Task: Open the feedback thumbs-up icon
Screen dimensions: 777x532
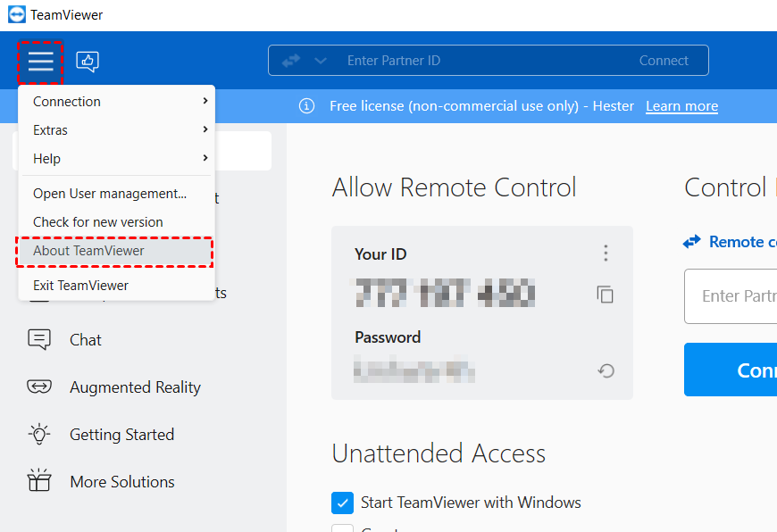Action: pyautogui.click(x=88, y=61)
